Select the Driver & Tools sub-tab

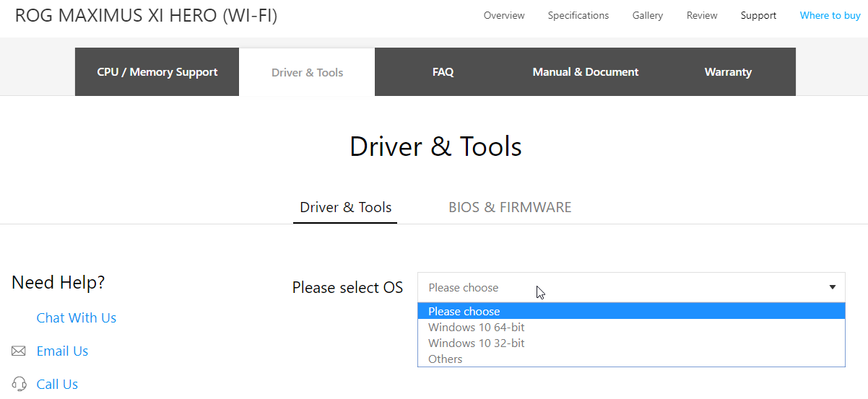click(x=345, y=208)
